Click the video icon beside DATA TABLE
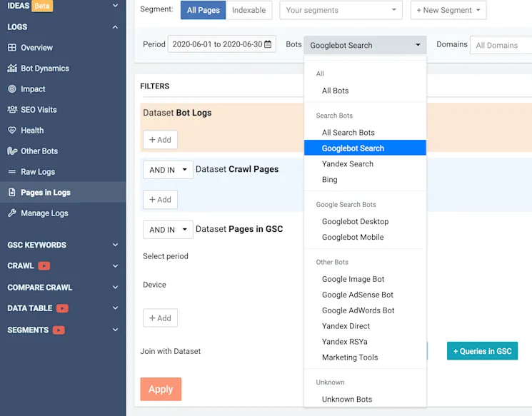The height and width of the screenshot is (416, 532). click(x=62, y=308)
